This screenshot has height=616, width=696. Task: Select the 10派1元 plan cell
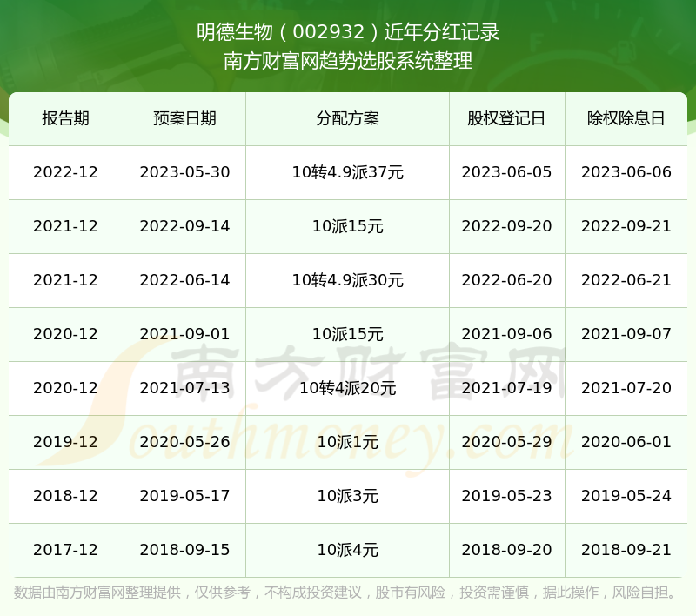(x=347, y=442)
